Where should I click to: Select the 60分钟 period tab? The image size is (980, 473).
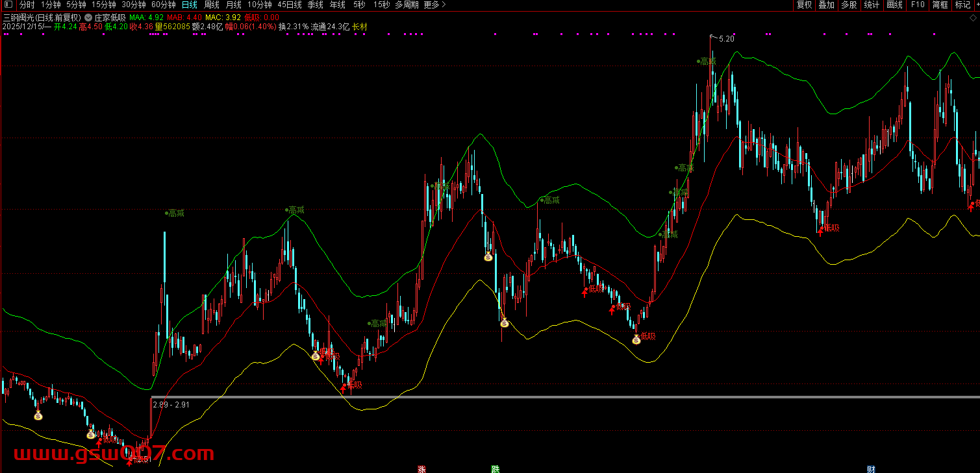click(x=164, y=5)
